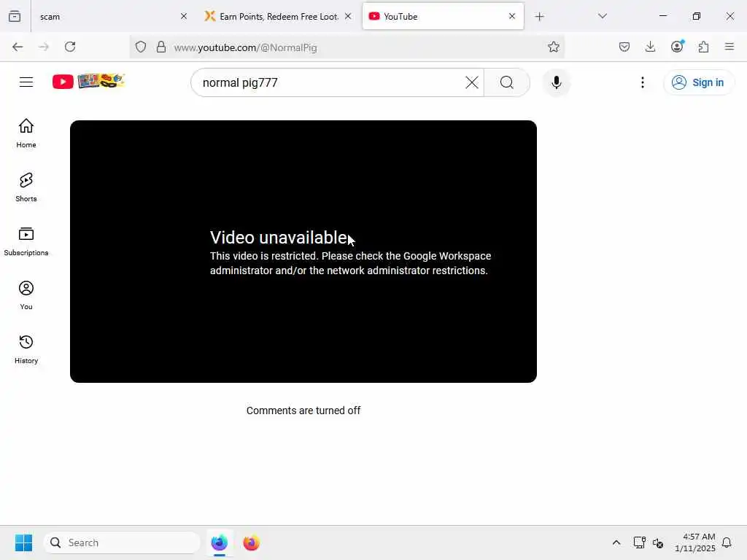The height and width of the screenshot is (560, 747).
Task: Open Subscriptions in sidebar
Action: [x=26, y=241]
